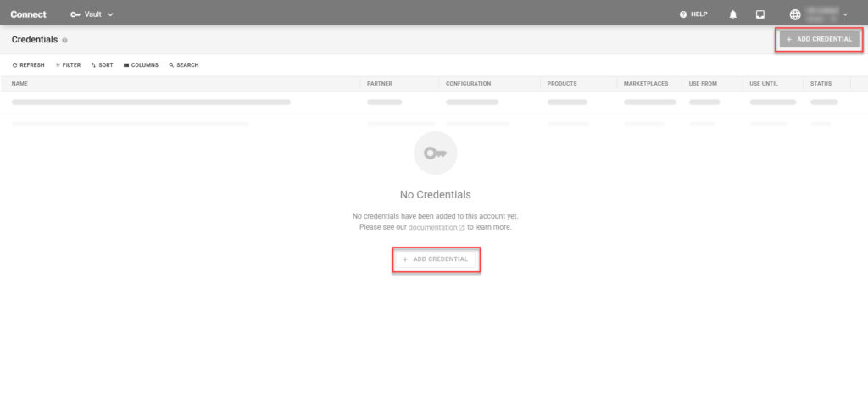Click the Vault key icon

pyautogui.click(x=75, y=14)
